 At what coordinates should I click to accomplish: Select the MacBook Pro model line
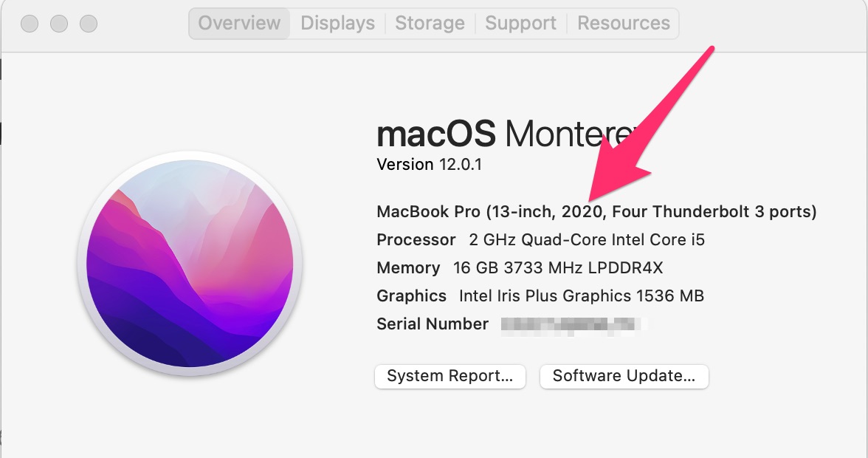(x=596, y=212)
